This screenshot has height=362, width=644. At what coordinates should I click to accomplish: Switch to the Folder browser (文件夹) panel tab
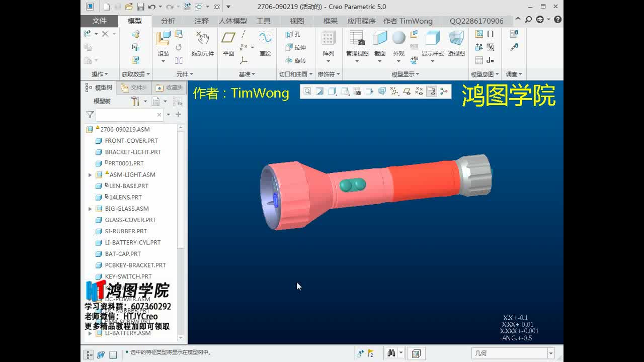(134, 87)
